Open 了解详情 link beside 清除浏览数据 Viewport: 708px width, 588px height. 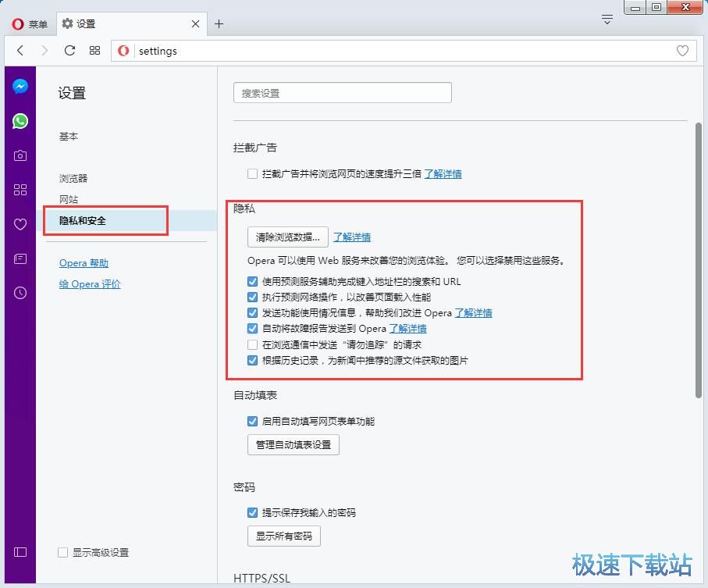point(352,237)
